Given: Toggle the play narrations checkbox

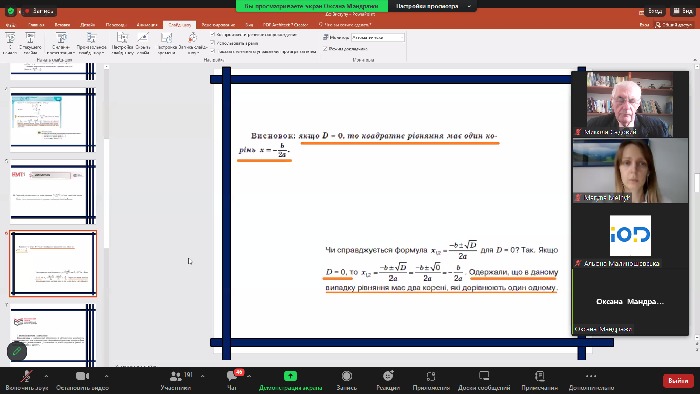Looking at the screenshot, I should (x=213, y=35).
